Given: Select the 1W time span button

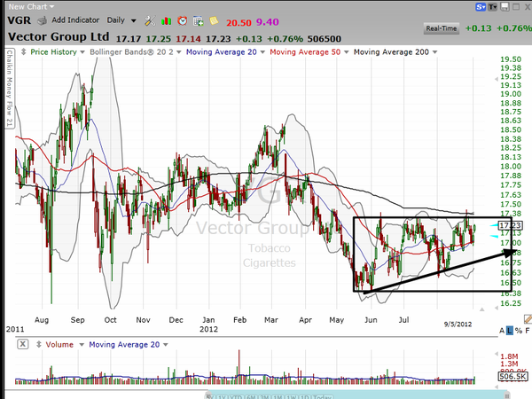Looking at the screenshot, I should tap(292, 397).
